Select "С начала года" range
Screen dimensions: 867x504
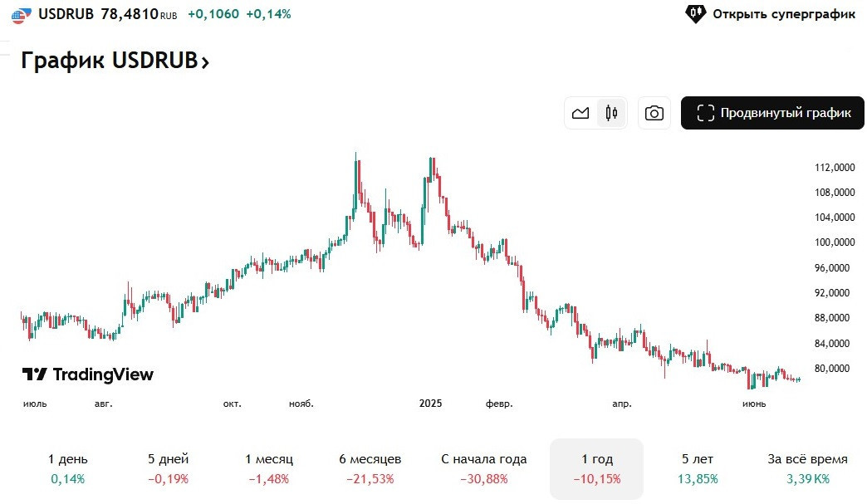point(484,468)
